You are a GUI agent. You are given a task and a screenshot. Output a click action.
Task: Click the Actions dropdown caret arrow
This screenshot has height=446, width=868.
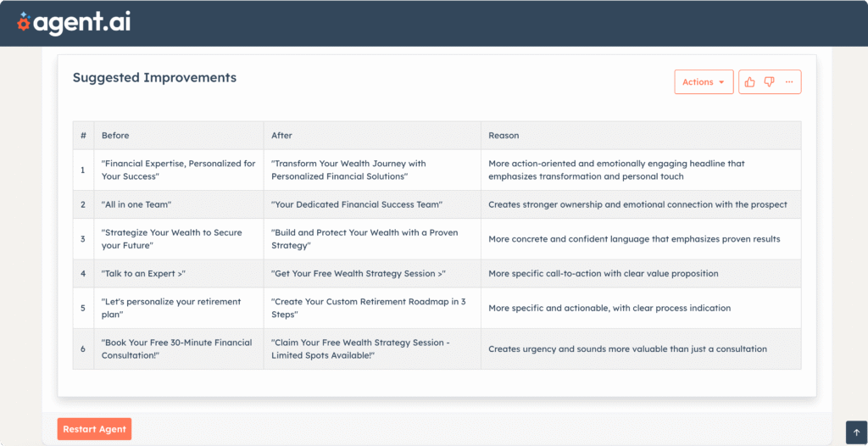click(x=721, y=82)
